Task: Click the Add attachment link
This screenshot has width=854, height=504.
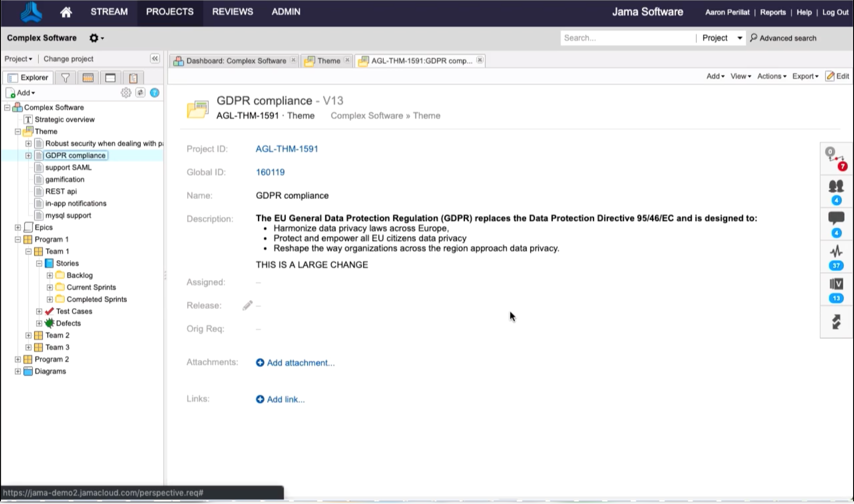Action: pos(300,363)
